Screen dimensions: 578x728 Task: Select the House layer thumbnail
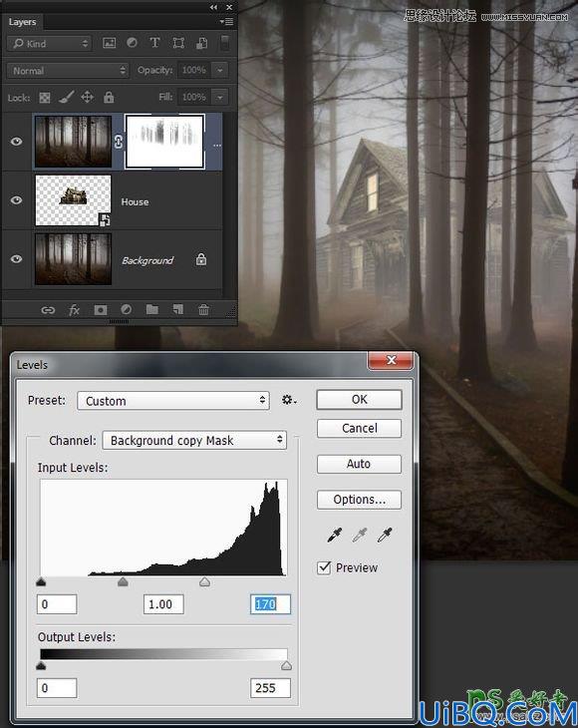(x=74, y=200)
